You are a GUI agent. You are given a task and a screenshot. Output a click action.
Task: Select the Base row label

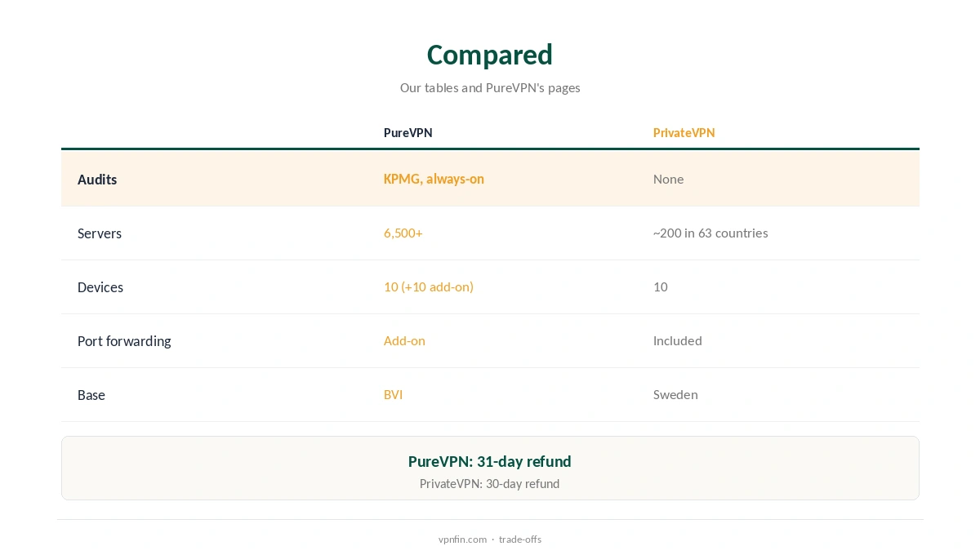91,395
